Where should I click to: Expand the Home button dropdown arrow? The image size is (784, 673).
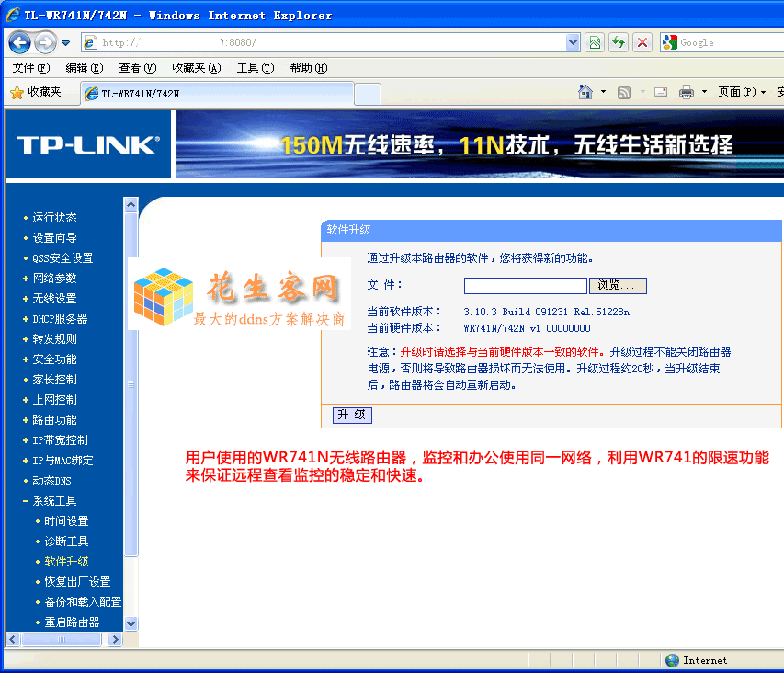tap(604, 92)
